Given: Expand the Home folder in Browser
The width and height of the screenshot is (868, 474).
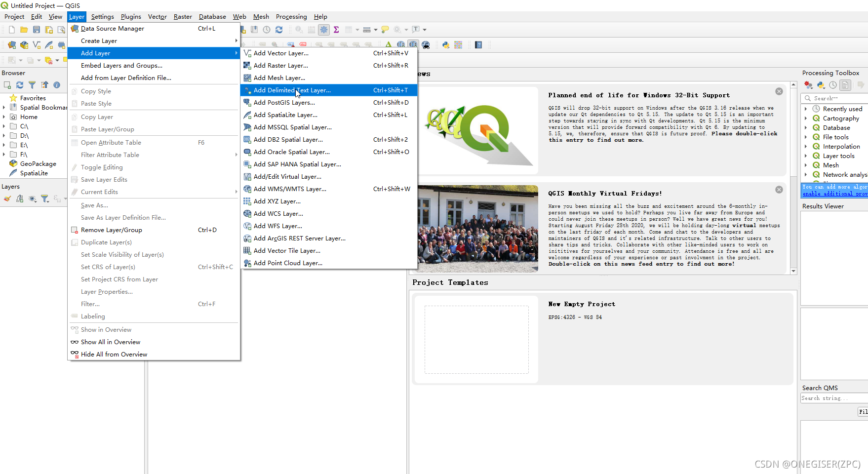Looking at the screenshot, I should [x=4, y=117].
